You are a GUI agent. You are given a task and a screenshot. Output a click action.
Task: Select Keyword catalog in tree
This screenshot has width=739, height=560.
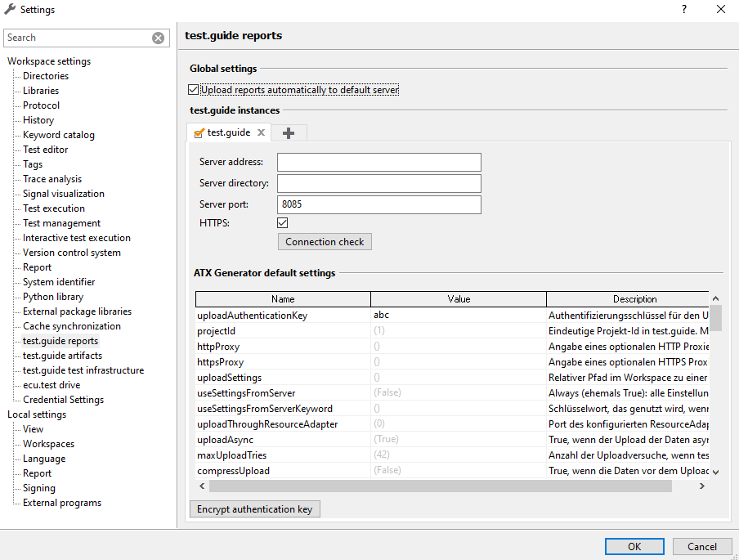pyautogui.click(x=59, y=135)
